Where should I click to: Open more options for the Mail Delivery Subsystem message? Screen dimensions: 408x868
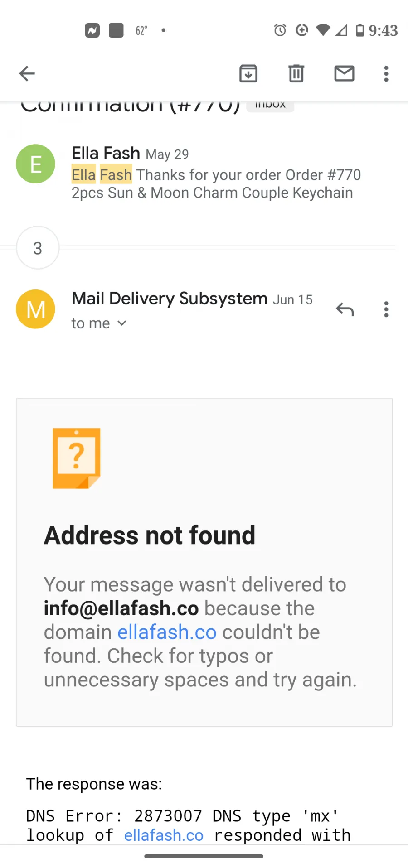[386, 309]
